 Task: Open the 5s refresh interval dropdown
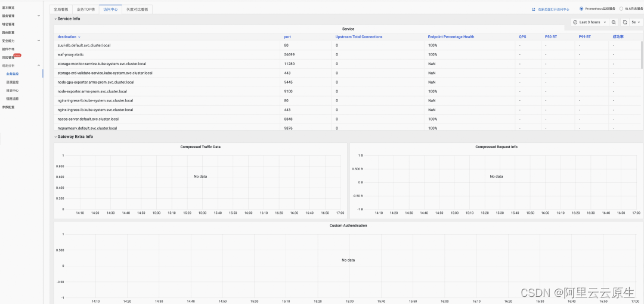tap(636, 22)
